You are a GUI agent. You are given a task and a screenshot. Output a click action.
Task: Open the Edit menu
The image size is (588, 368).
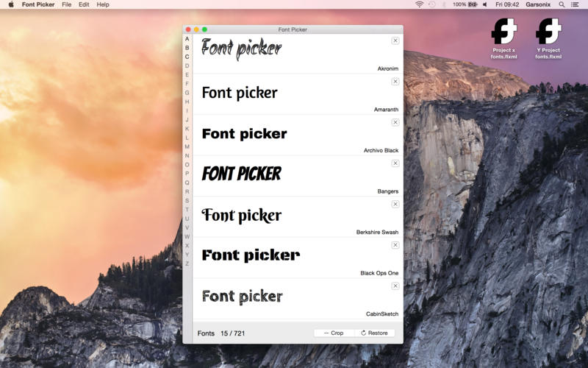coord(84,4)
